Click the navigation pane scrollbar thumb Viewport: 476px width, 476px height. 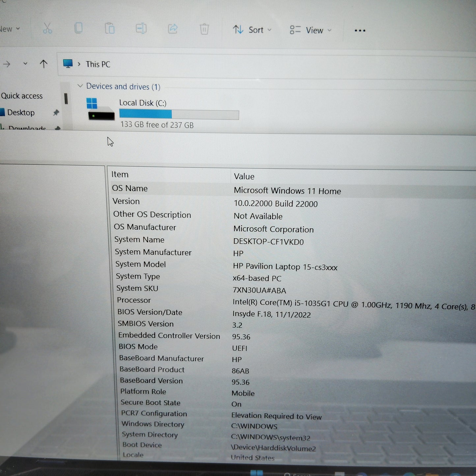click(x=66, y=98)
